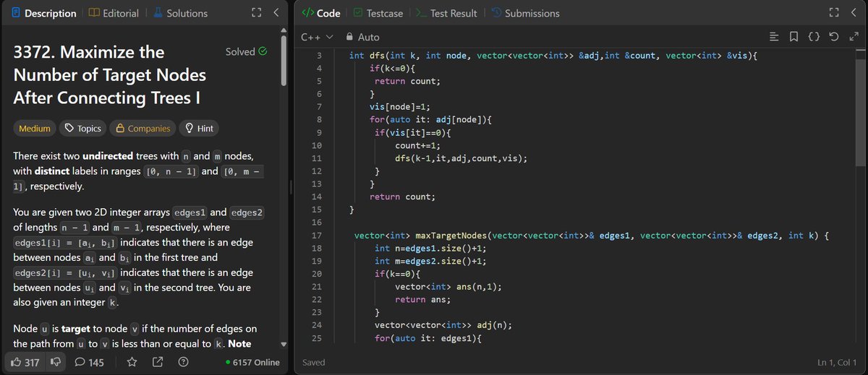This screenshot has height=375, width=868.
Task: Click the scroll-down arrow in description panel
Action: coord(284,344)
